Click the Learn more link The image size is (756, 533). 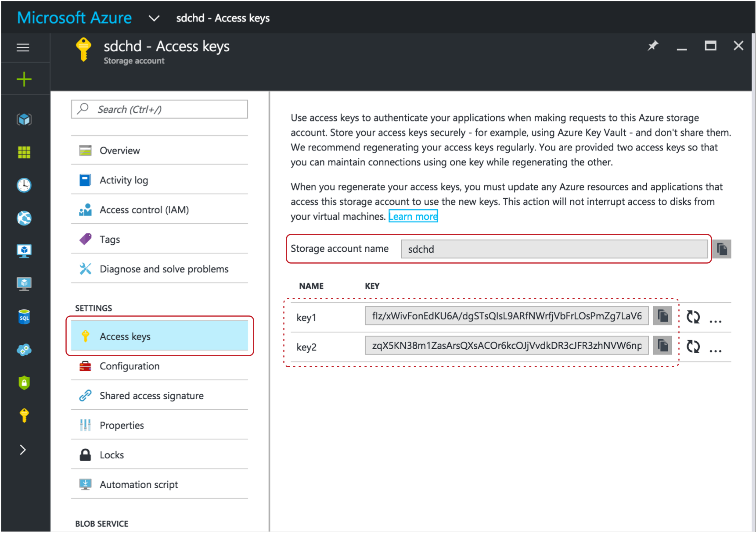click(x=413, y=216)
